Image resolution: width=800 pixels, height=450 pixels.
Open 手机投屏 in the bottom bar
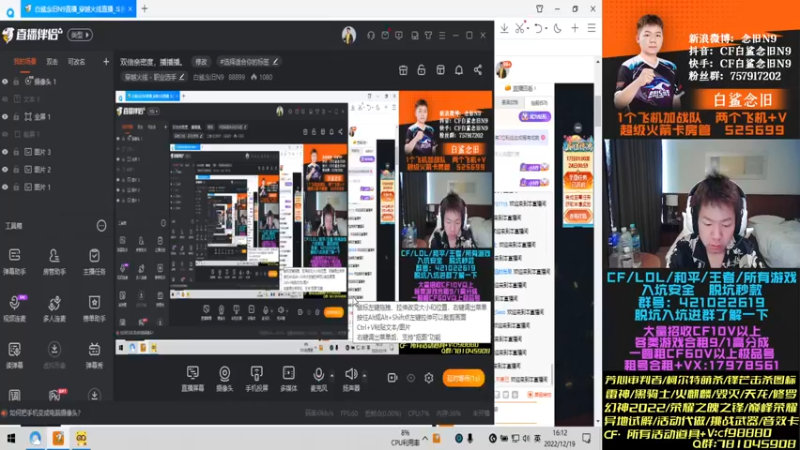(257, 379)
